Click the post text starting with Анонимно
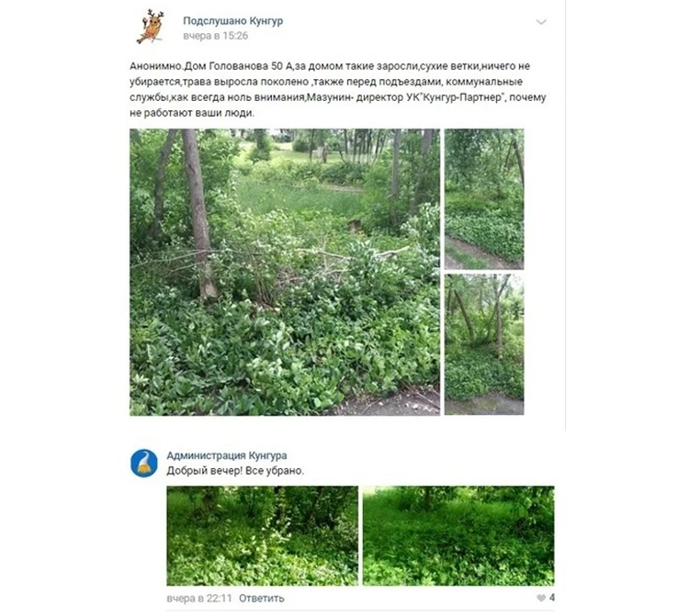This screenshot has width=689, height=616. (337, 89)
